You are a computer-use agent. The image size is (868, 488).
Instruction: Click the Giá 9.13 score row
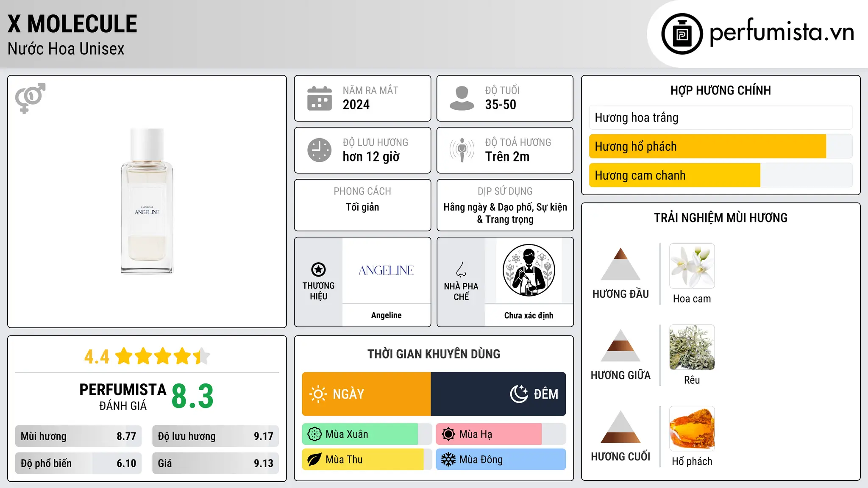coord(215,463)
